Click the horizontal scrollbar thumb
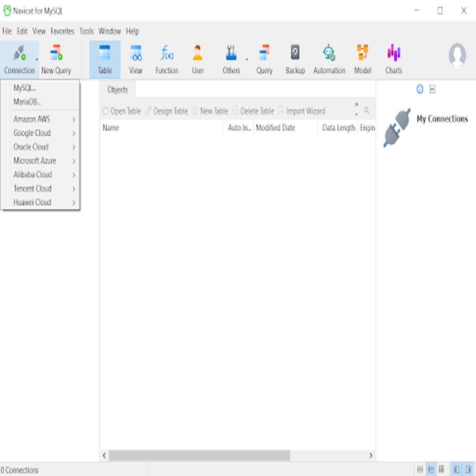The width and height of the screenshot is (476, 476). tap(199, 456)
